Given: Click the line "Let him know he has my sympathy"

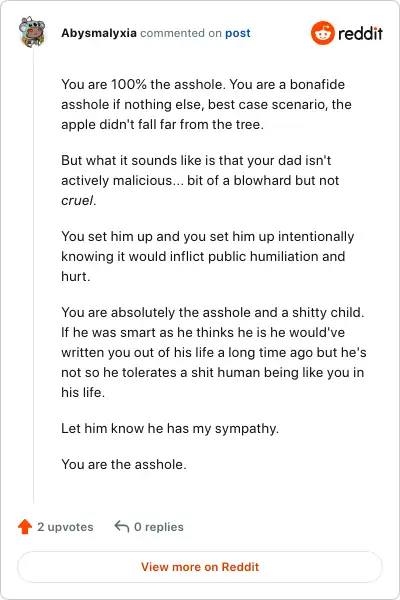Looking at the screenshot, I should 170,428.
